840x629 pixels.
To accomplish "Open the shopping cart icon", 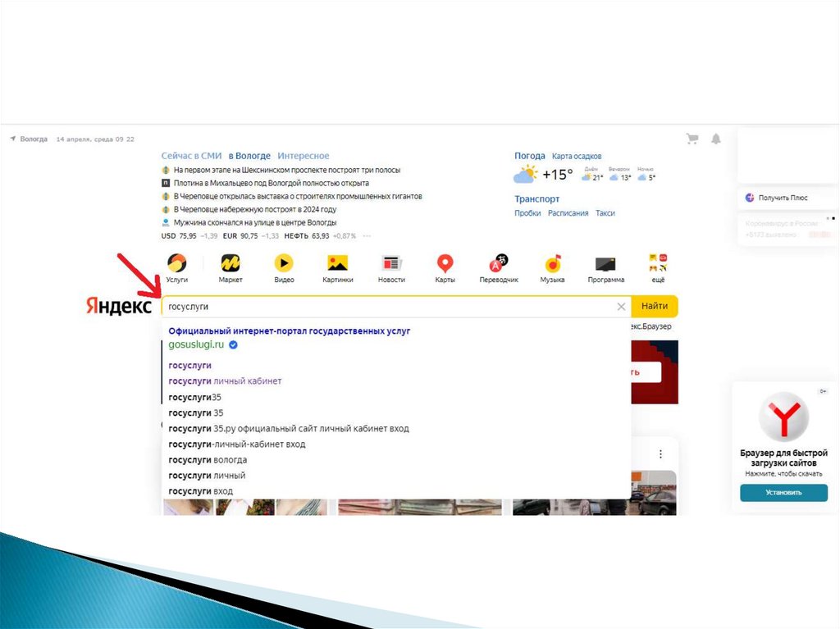I will coord(692,139).
